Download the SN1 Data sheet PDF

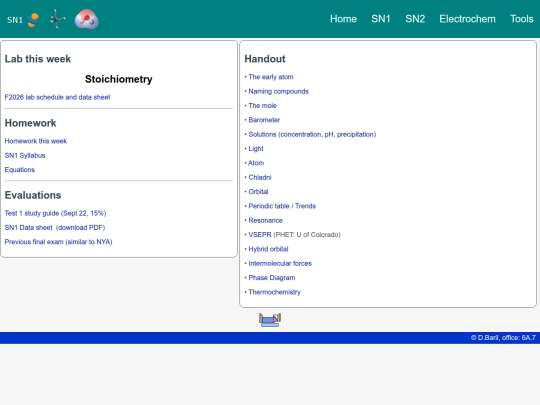click(x=55, y=228)
